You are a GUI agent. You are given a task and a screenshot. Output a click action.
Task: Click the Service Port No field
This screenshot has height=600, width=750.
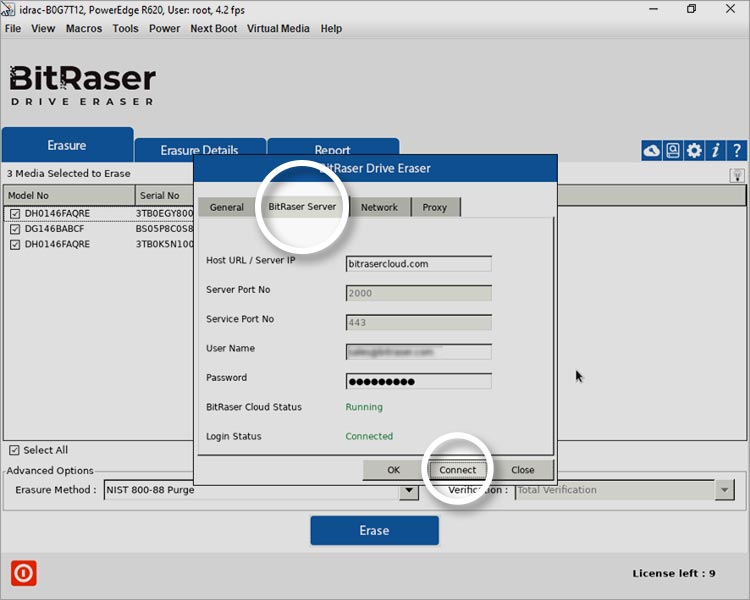click(x=419, y=322)
